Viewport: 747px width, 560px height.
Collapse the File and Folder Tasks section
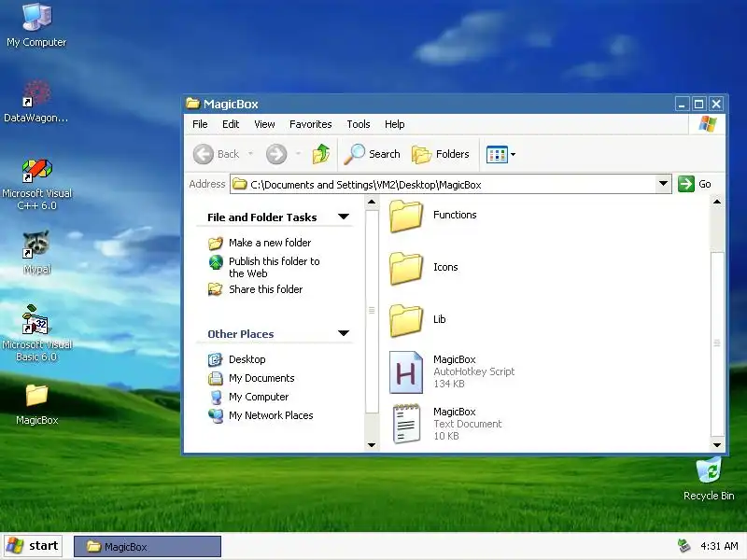344,217
